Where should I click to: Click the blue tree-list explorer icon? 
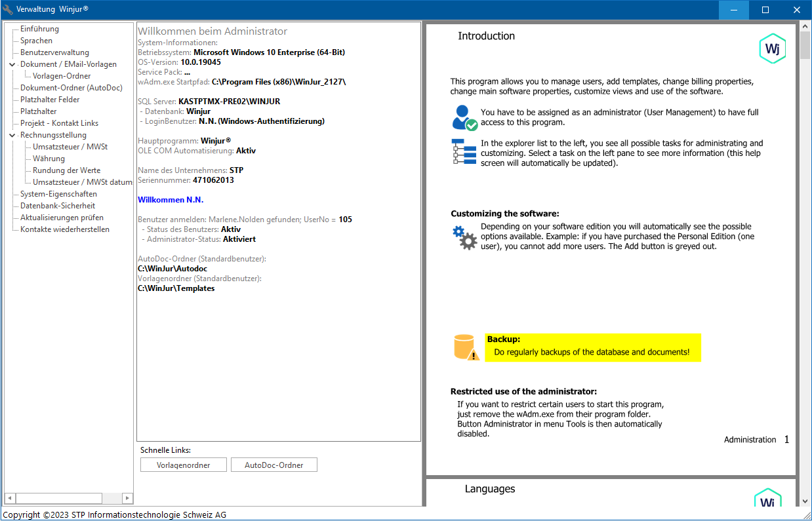464,151
